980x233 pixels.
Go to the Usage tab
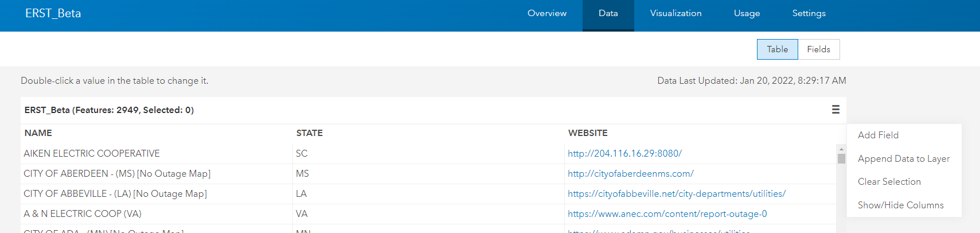point(747,13)
